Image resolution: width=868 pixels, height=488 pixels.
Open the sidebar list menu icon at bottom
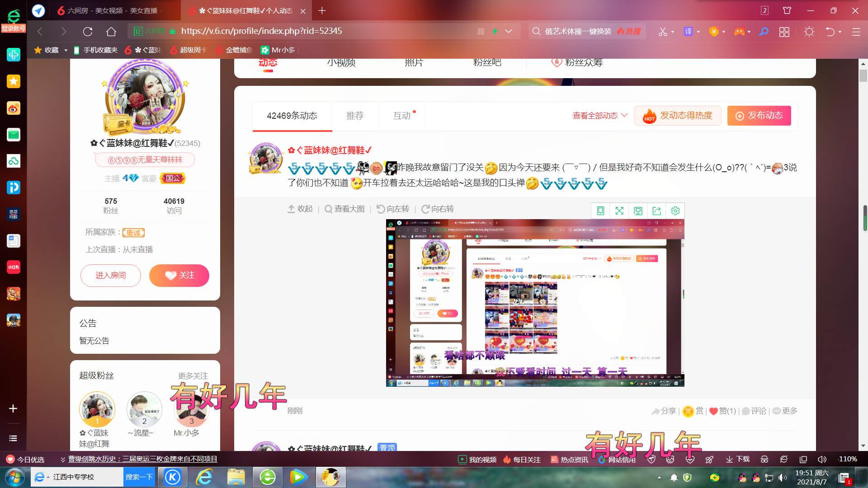pyautogui.click(x=13, y=438)
